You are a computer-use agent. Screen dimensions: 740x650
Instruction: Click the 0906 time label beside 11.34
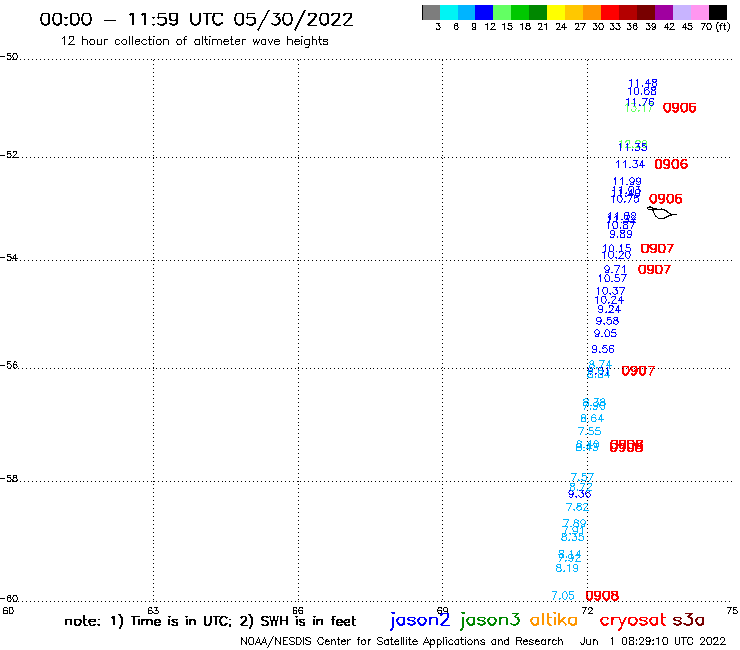(671, 164)
